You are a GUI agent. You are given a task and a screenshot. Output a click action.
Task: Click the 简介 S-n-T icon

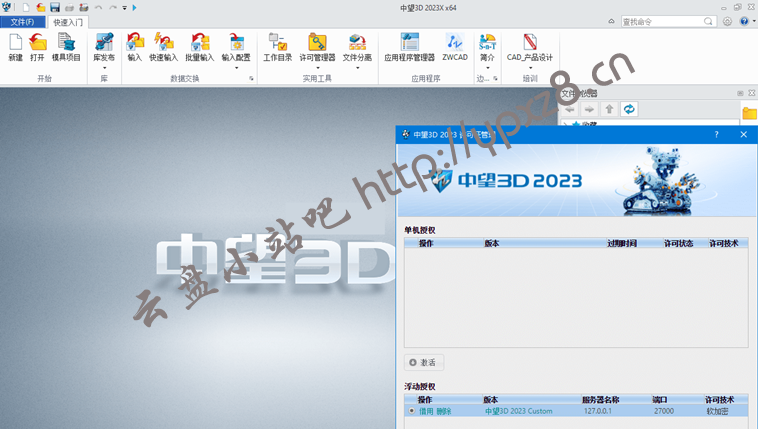(x=487, y=42)
